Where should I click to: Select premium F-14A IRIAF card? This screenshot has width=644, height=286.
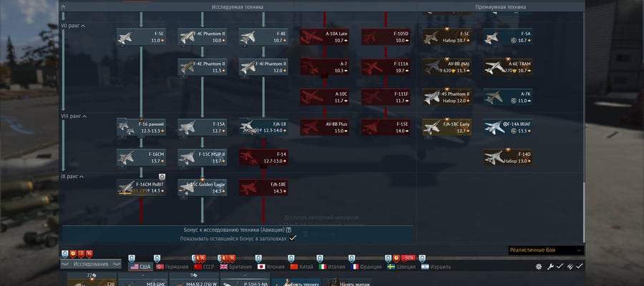508,127
